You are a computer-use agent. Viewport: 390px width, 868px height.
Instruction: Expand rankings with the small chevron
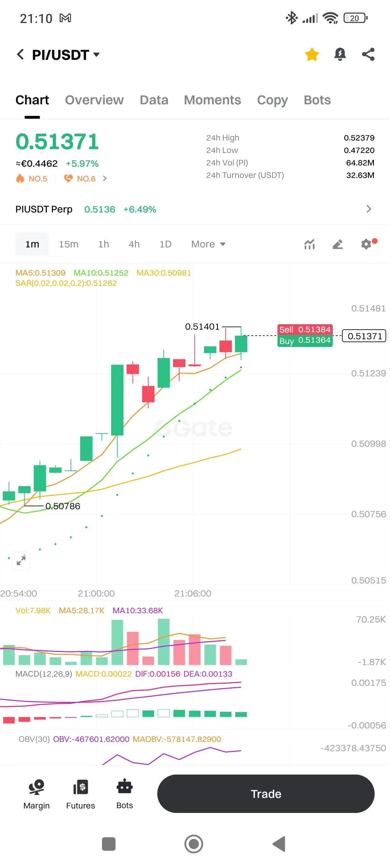[105, 179]
